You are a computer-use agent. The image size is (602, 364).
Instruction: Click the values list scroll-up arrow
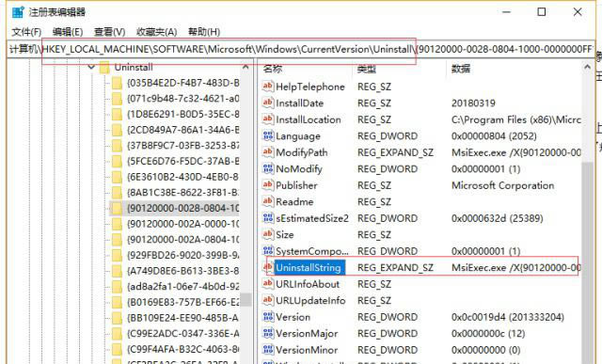point(587,67)
